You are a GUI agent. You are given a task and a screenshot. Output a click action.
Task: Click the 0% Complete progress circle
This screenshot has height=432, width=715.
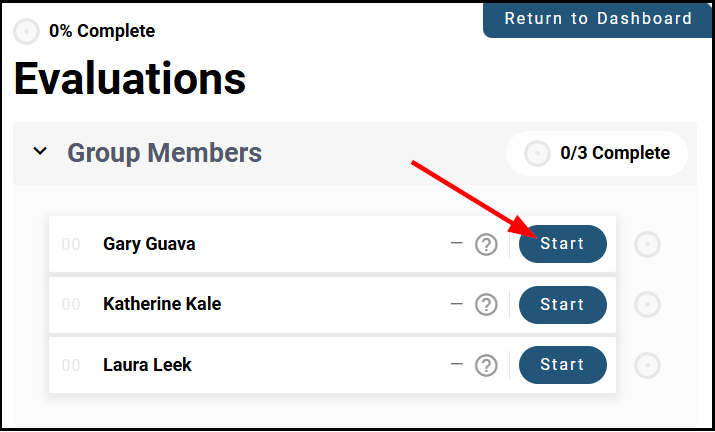coord(27,31)
